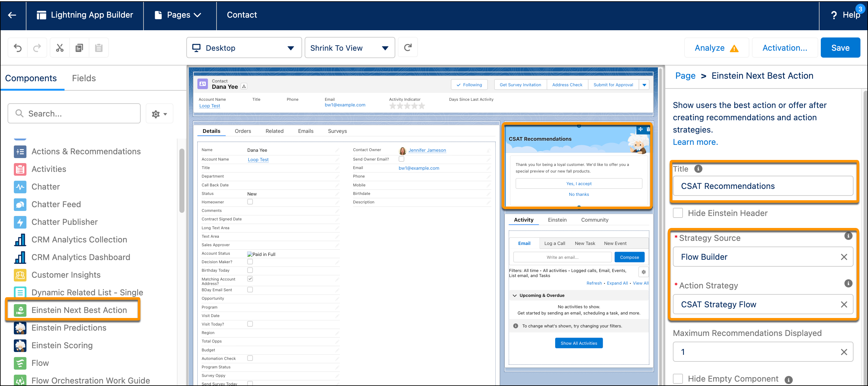The width and height of the screenshot is (868, 386).
Task: Click the Action Strategy info icon
Action: pyautogui.click(x=848, y=283)
